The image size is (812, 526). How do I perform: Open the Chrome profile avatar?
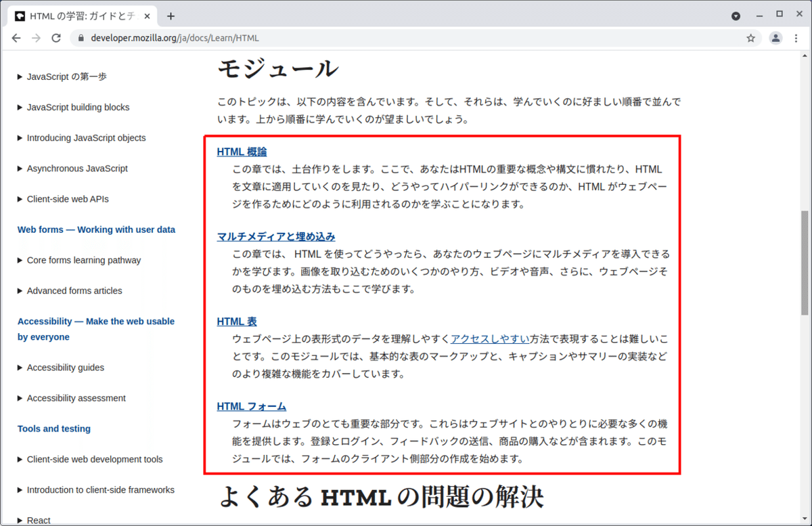click(x=775, y=39)
